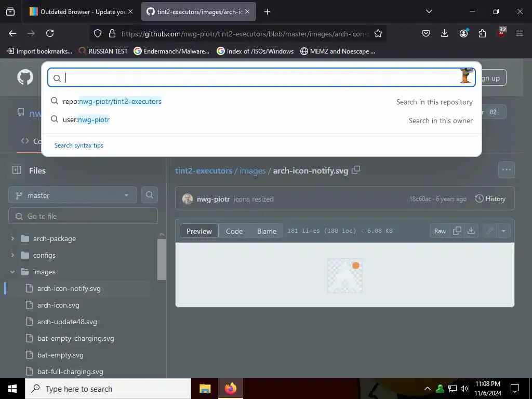This screenshot has width=532, height=399.
Task: Open commit 18c60ac link
Action: [x=420, y=199]
